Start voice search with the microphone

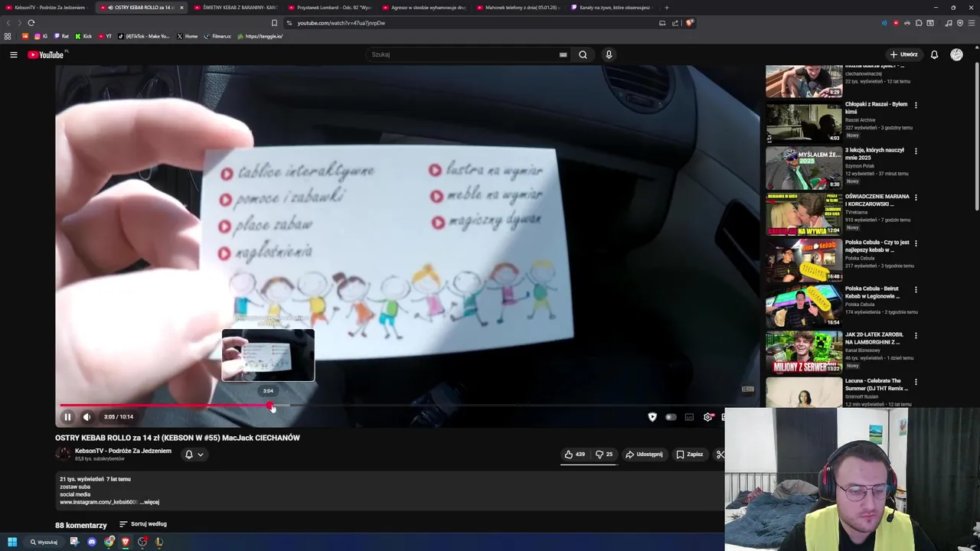(x=609, y=54)
